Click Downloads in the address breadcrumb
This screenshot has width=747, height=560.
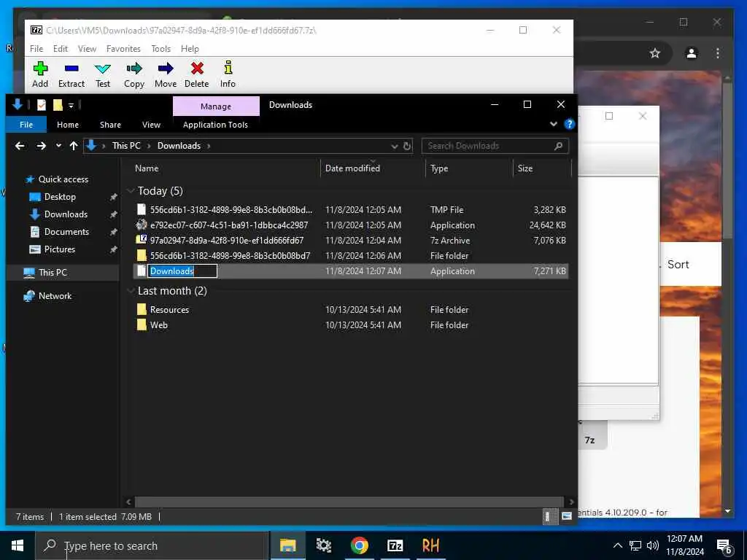tap(179, 146)
